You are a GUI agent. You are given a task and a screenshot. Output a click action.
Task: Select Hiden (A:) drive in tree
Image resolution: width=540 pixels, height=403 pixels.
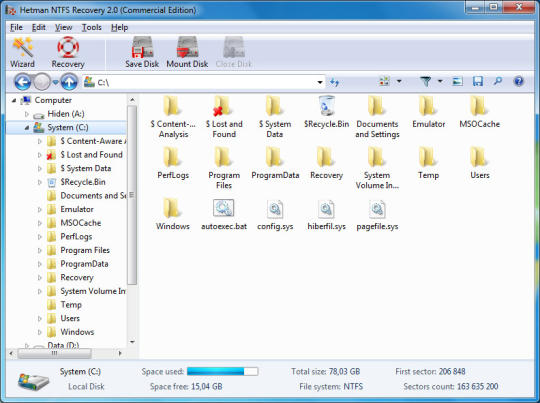(66, 114)
